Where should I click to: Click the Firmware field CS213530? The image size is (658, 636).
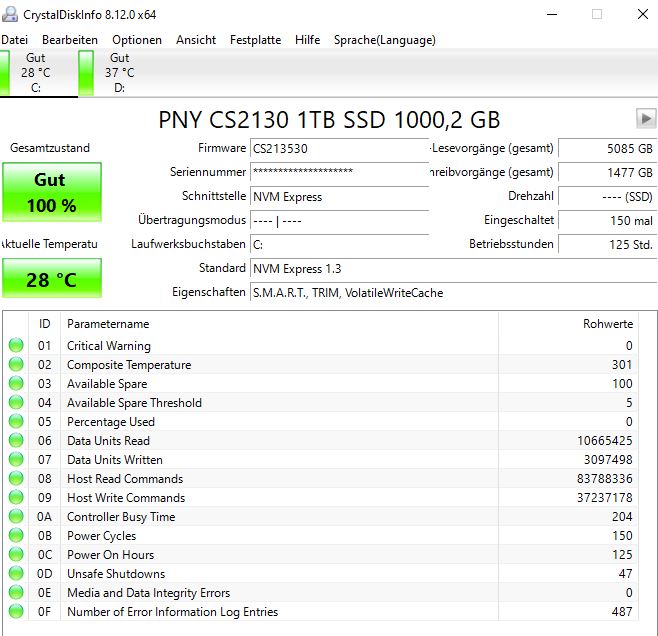click(339, 149)
